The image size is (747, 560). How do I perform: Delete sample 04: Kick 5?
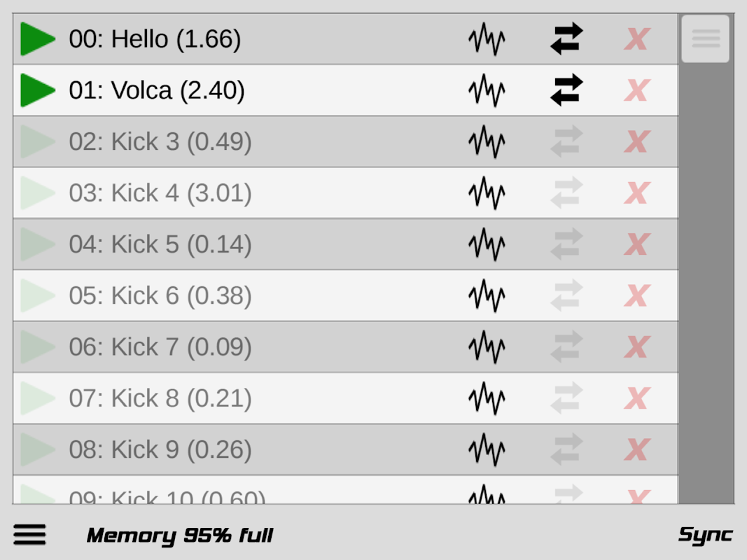[637, 244]
